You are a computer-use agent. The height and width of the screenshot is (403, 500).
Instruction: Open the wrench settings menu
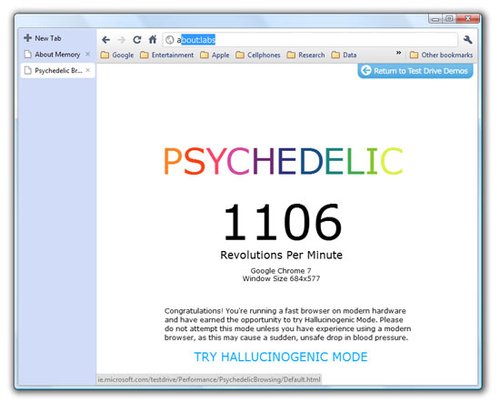coord(468,40)
